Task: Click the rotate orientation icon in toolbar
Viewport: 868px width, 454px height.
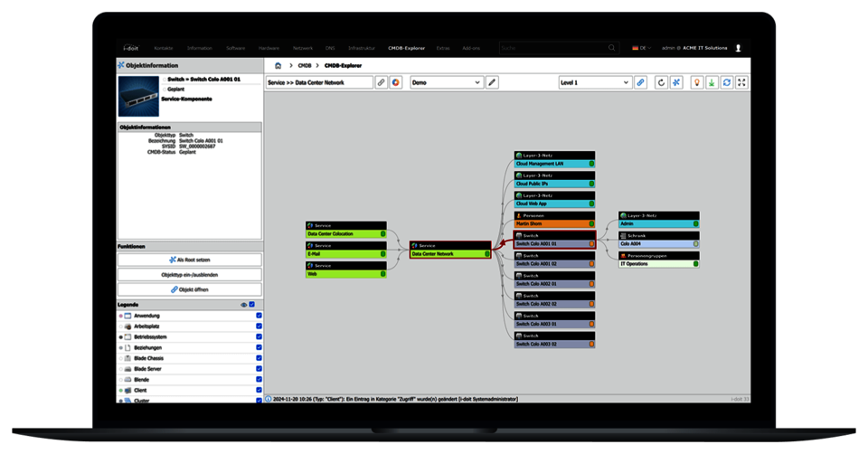Action: pos(661,82)
